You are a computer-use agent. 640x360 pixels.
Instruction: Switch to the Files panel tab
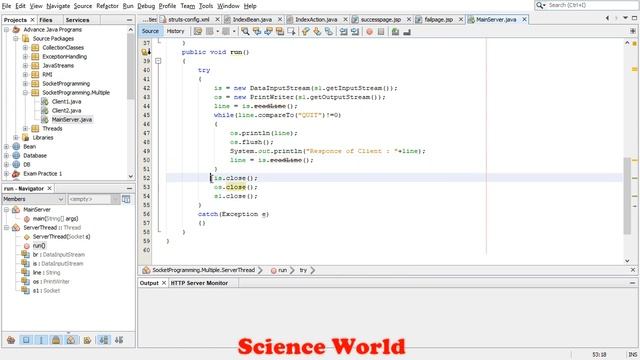point(46,20)
